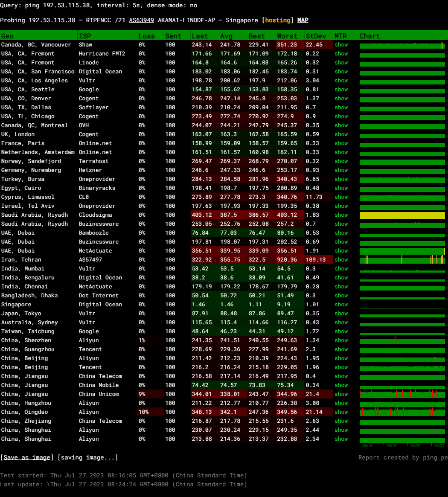Show MTR for Chicago Cogent row
Image resolution: width=448 pixels, height=497 pixels.
[341, 116]
